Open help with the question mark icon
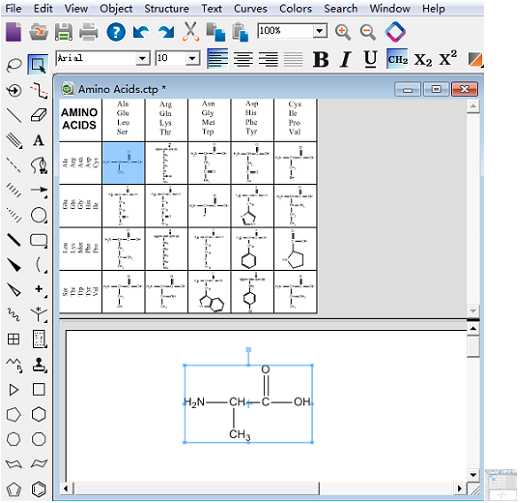Screen dimensions: 520x503 (x=116, y=32)
